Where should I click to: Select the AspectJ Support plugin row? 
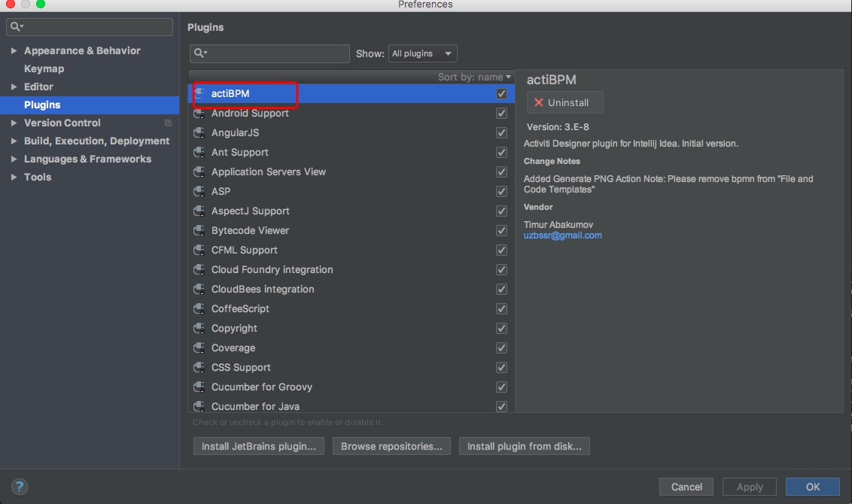(351, 211)
